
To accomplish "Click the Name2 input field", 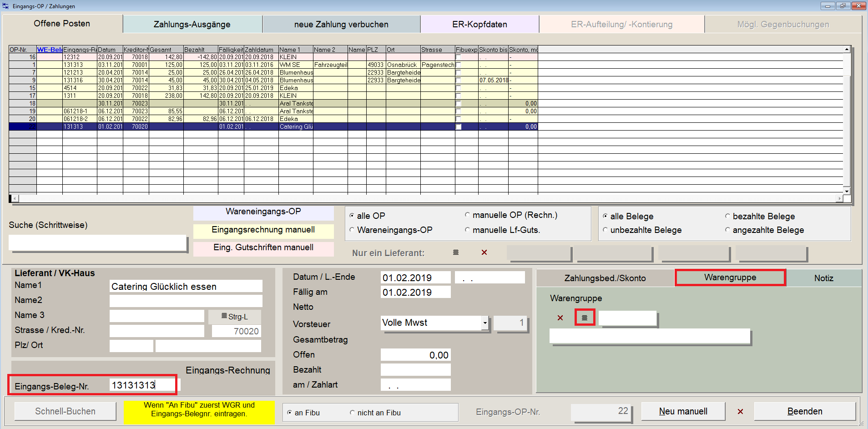I will pos(186,301).
